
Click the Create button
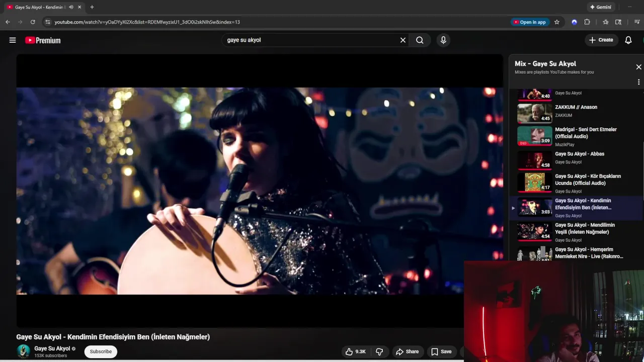point(601,40)
